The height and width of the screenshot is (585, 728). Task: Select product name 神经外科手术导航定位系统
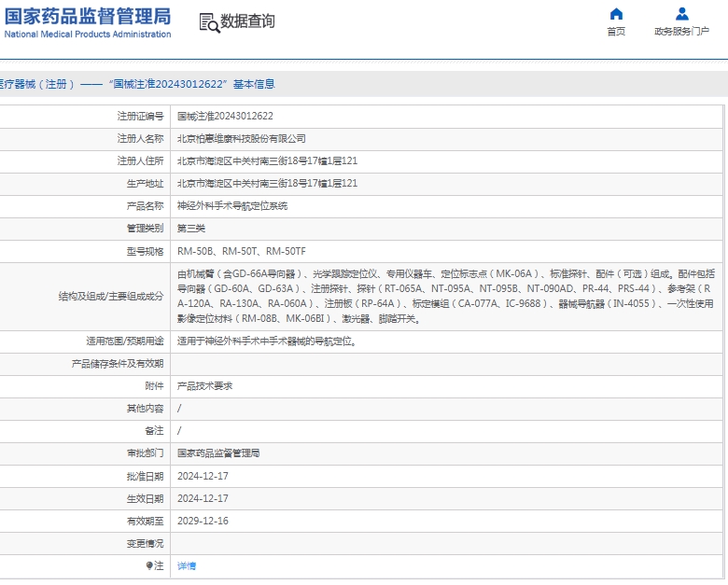tap(232, 205)
